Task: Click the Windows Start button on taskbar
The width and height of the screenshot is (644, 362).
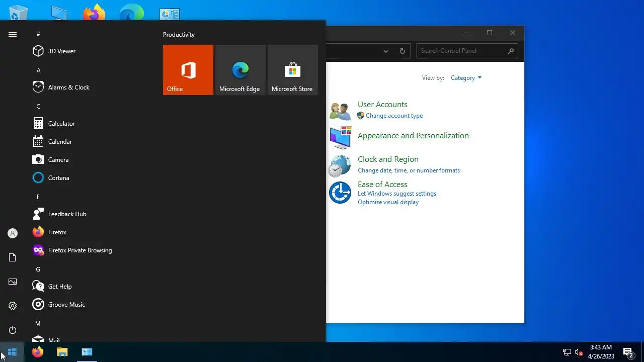Action: 12,352
